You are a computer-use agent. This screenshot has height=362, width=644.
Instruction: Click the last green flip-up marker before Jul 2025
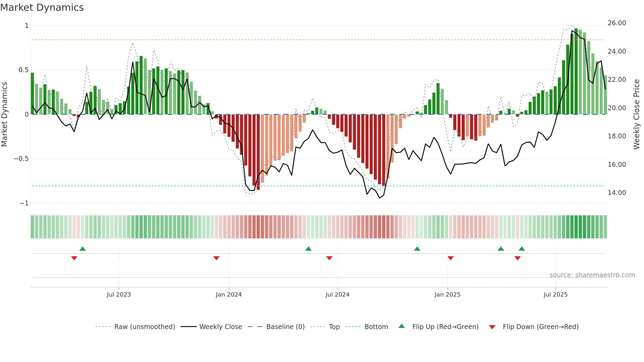(522, 249)
